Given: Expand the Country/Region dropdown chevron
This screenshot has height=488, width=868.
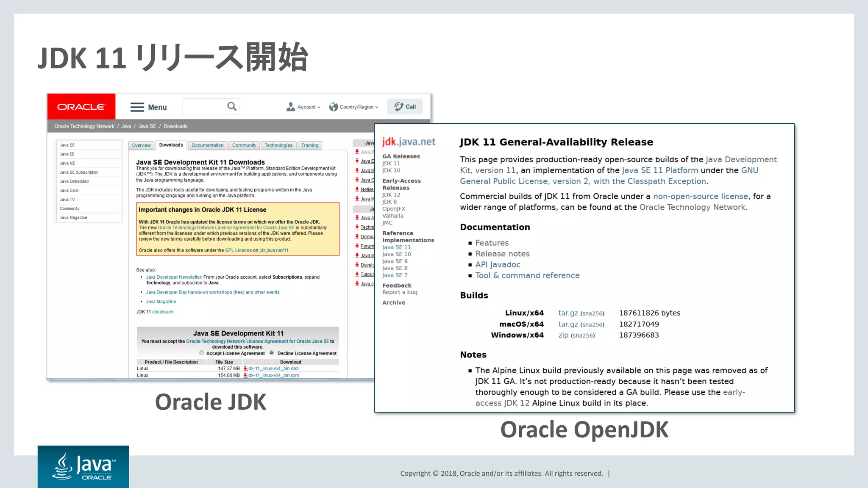Looking at the screenshot, I should 377,107.
